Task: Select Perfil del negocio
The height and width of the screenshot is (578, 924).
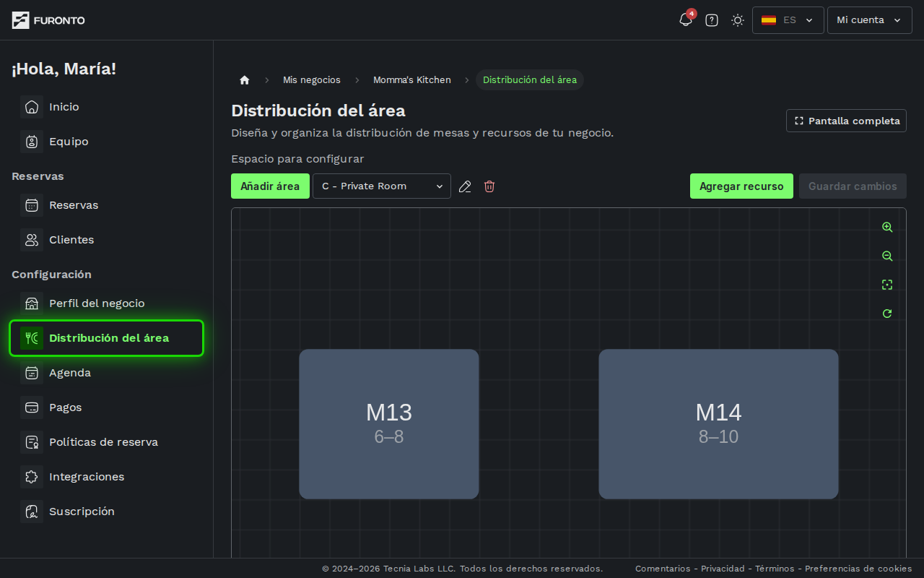Action: (x=107, y=303)
